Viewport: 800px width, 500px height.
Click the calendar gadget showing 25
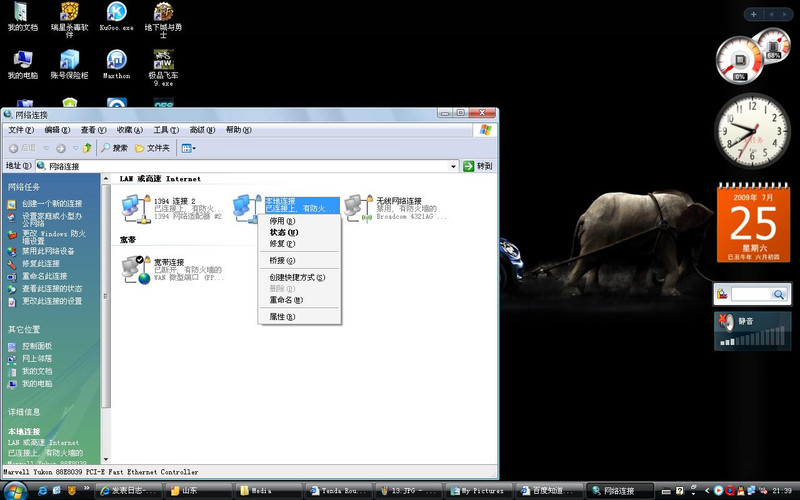pos(754,222)
